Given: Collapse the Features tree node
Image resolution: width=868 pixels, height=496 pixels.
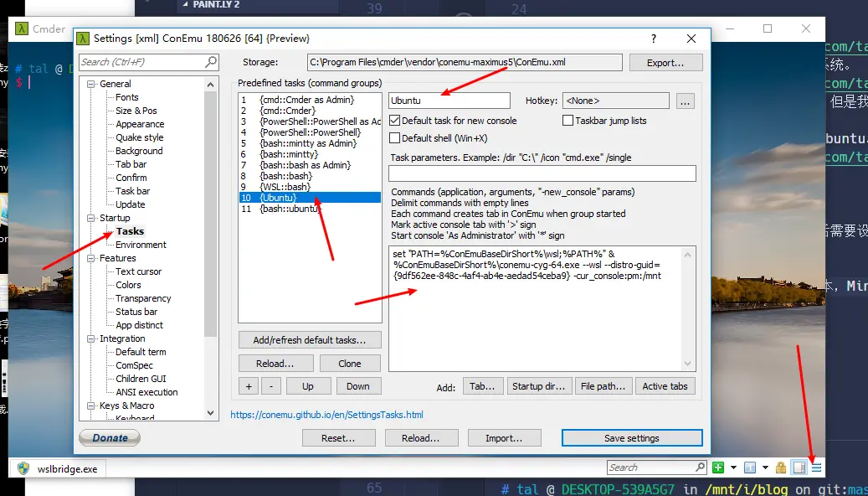Looking at the screenshot, I should (90, 258).
